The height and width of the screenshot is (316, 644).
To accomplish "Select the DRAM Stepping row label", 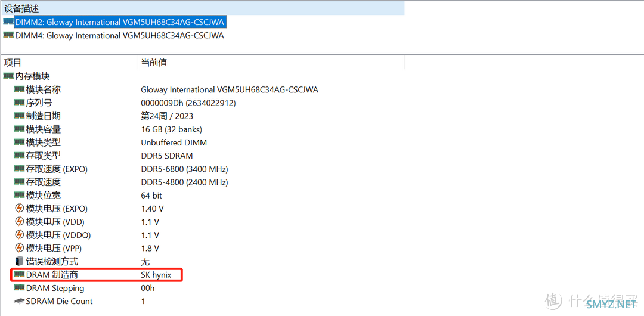I will (55, 288).
